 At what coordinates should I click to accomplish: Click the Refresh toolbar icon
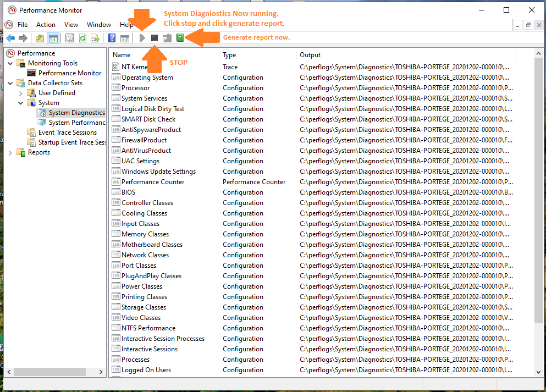click(82, 38)
